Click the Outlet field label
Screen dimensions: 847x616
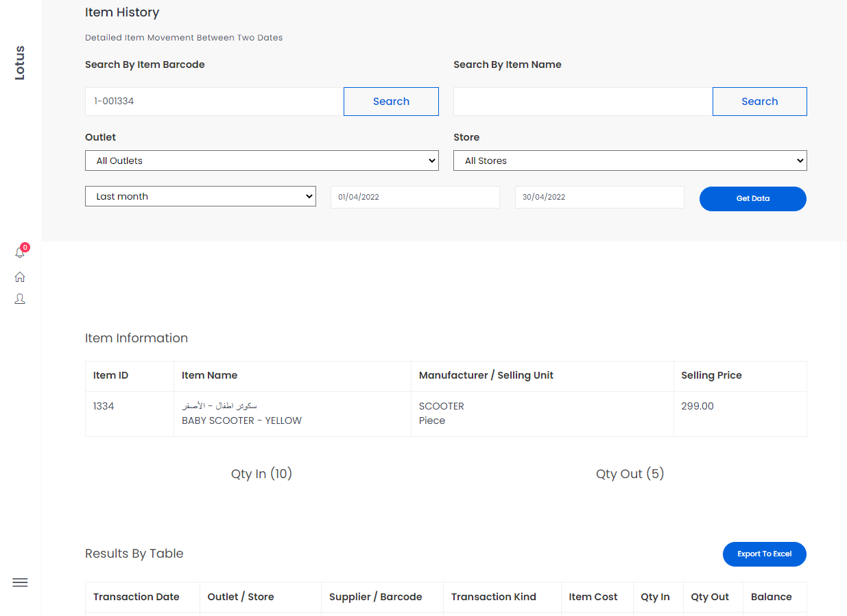[100, 137]
